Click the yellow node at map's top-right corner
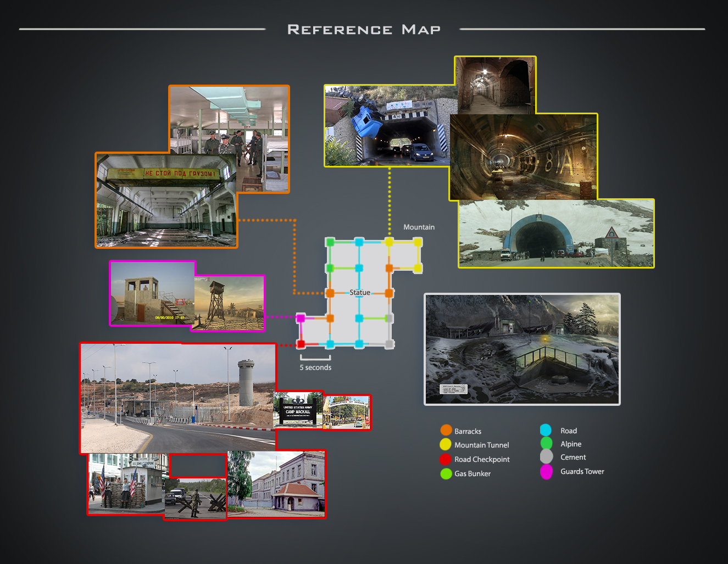 point(418,242)
